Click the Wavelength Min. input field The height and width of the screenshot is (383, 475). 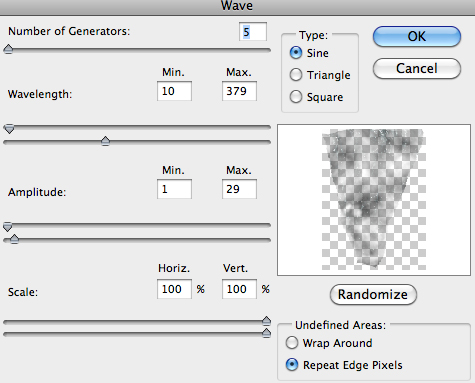(174, 91)
